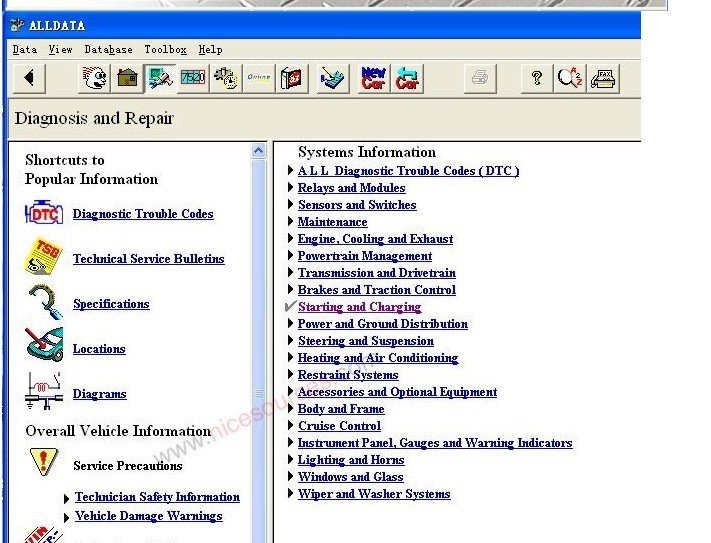Image resolution: width=711 pixels, height=543 pixels.
Task: Open the Help menu
Action: (x=210, y=49)
